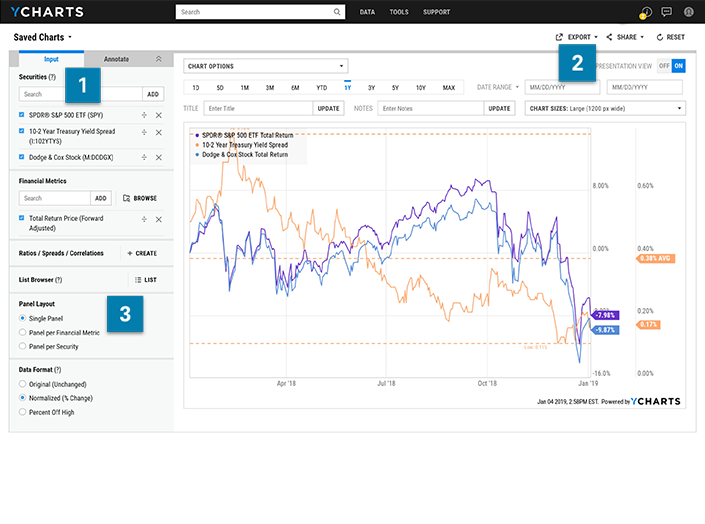Click the -7.98% SPY value flag

605,315
